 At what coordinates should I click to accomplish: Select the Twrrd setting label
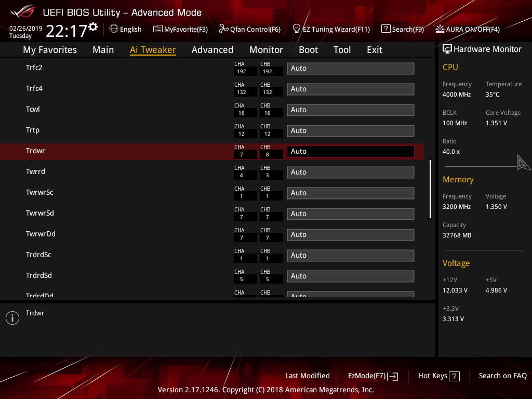pos(35,171)
